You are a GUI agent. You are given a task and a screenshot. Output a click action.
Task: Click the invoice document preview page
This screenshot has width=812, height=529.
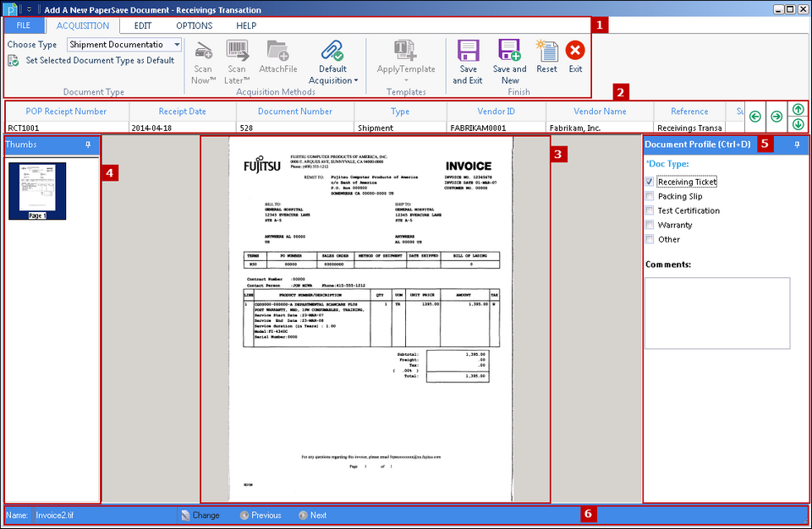click(370, 319)
